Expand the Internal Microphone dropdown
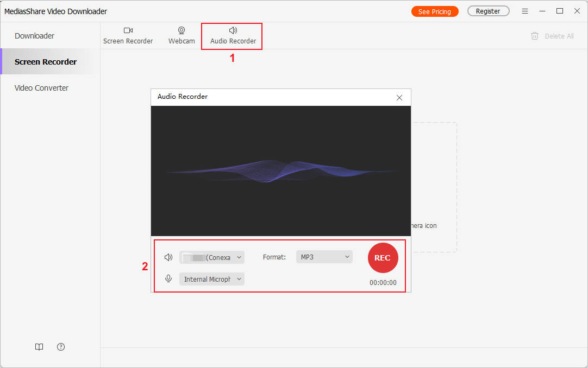 [212, 279]
